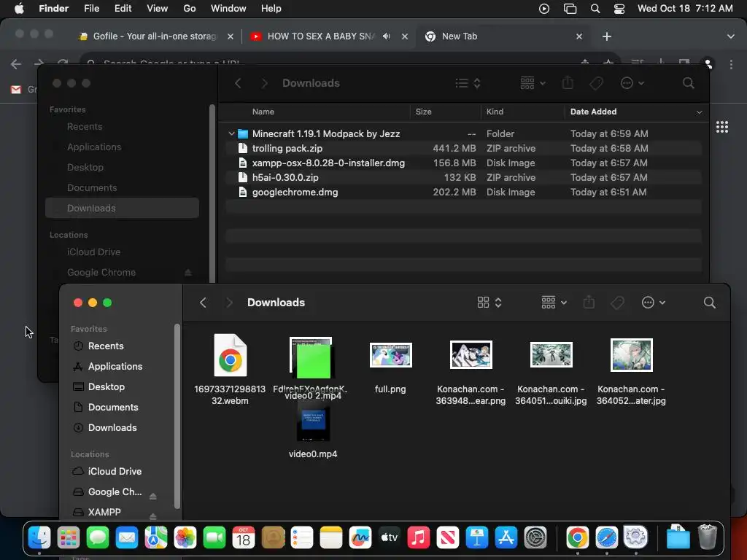Open view mode switcher in front Finder
Screen dimensions: 747x560
tap(489, 303)
